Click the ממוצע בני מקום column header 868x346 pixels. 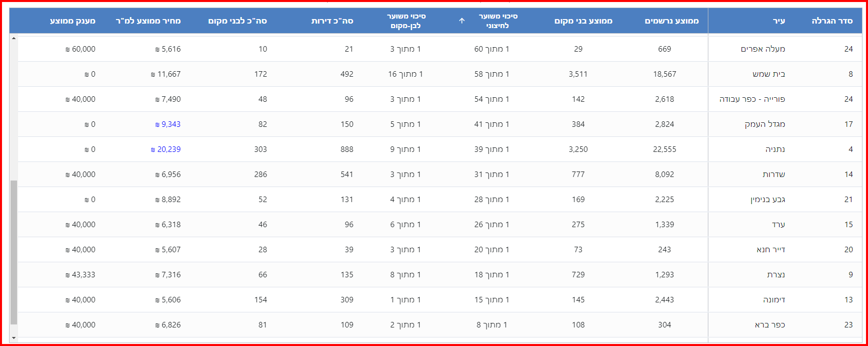[x=583, y=21]
